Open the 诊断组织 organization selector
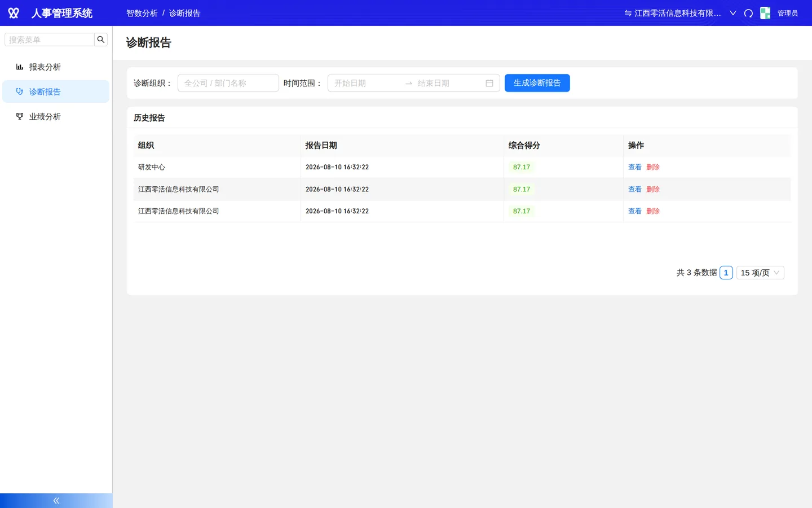Image resolution: width=812 pixels, height=508 pixels. coord(228,83)
